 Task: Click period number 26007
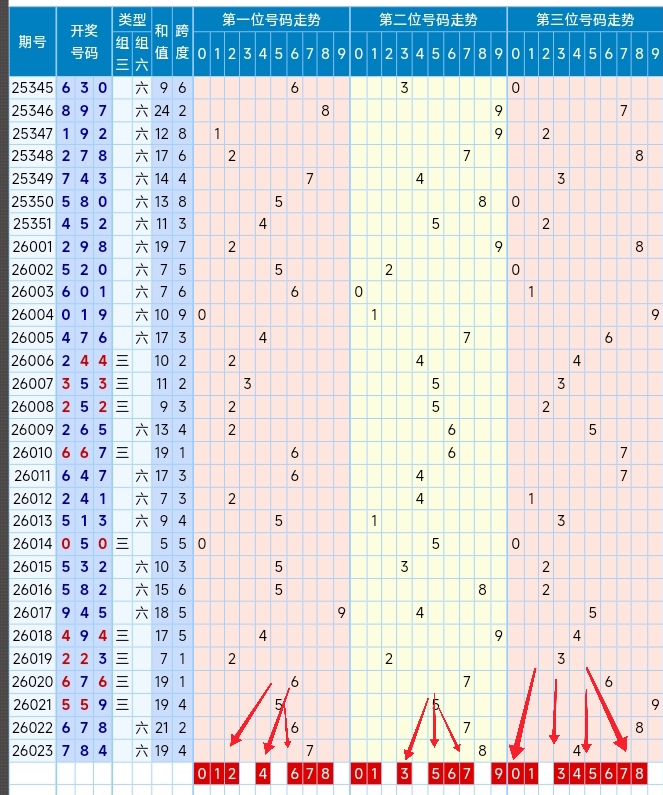click(x=32, y=384)
